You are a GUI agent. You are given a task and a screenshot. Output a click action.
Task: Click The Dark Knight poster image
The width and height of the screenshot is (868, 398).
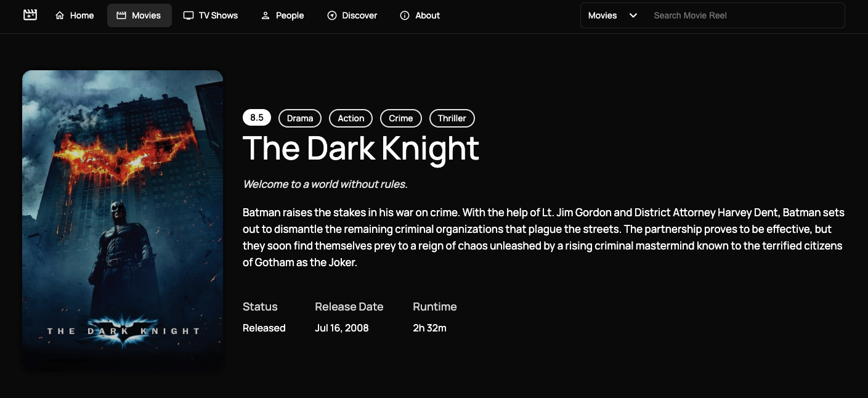click(123, 221)
